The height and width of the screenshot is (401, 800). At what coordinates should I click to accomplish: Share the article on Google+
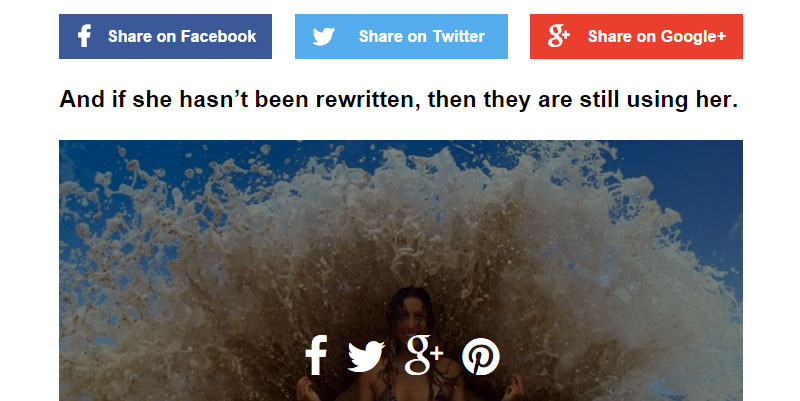click(x=636, y=36)
